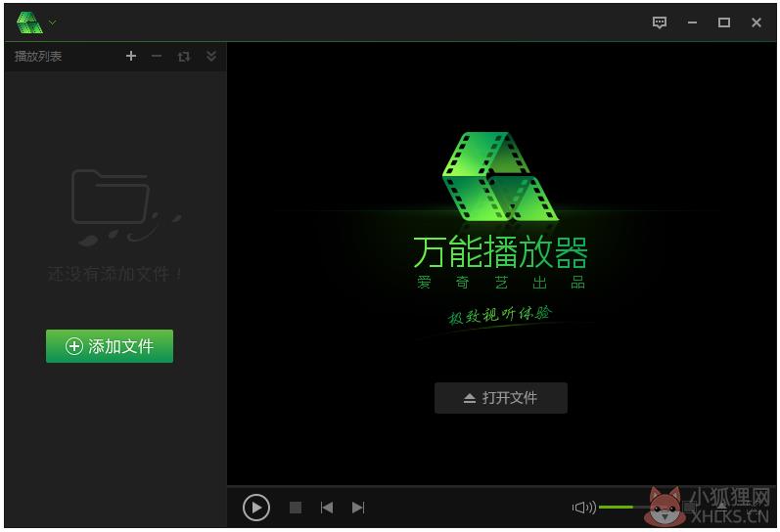Mute audio via the speaker icon

584,508
